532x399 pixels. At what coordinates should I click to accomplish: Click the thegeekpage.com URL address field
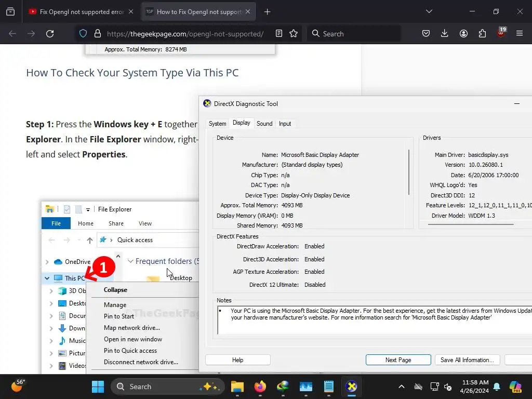point(185,34)
